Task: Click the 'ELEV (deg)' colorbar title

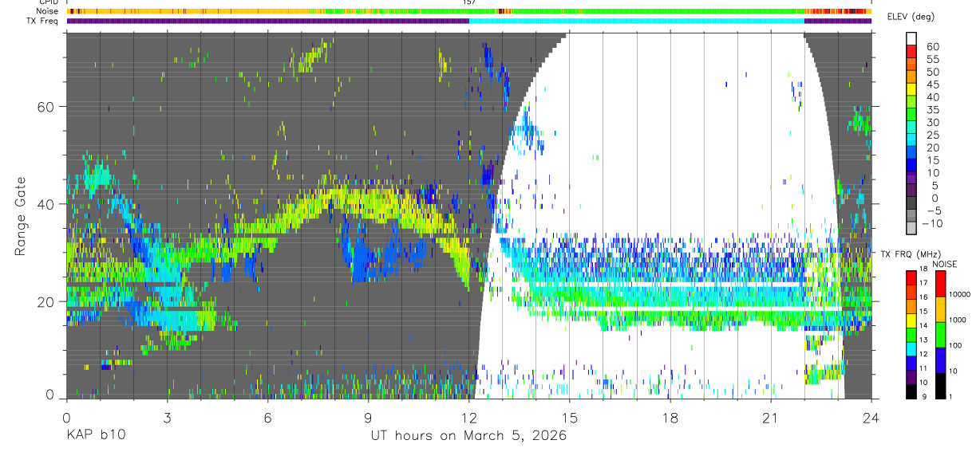Action: [x=911, y=17]
